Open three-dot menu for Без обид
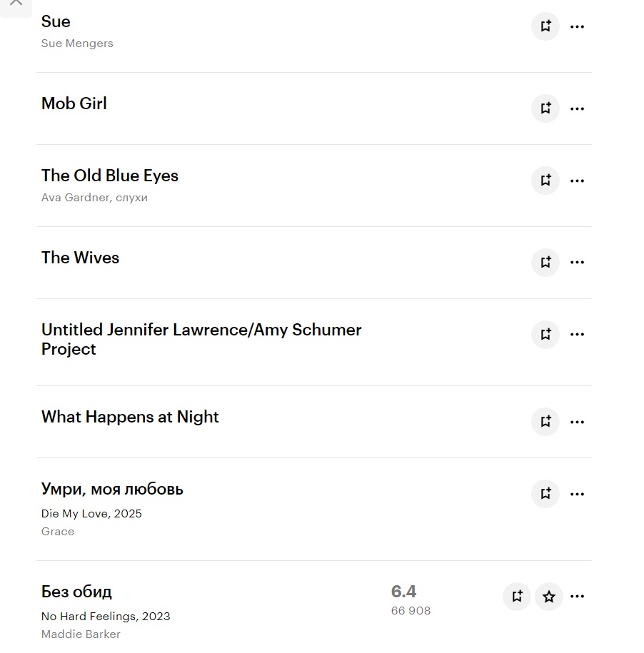The image size is (644, 653). pyautogui.click(x=578, y=597)
